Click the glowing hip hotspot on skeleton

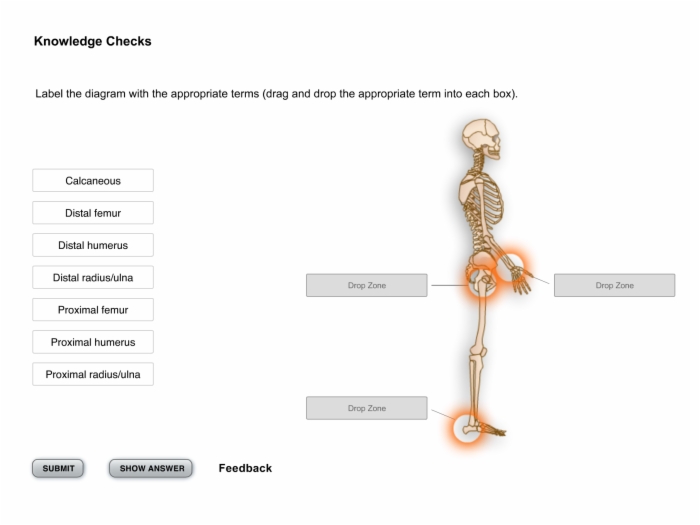pyautogui.click(x=482, y=283)
